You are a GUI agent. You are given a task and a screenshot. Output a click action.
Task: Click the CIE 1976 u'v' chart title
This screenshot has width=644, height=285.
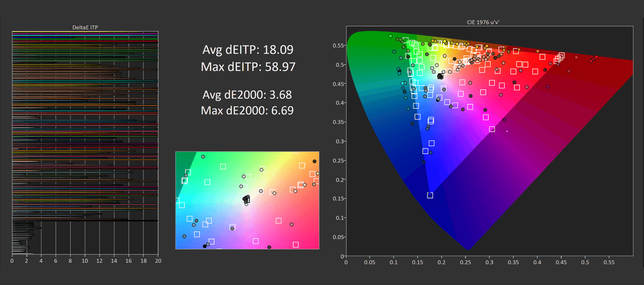[483, 22]
